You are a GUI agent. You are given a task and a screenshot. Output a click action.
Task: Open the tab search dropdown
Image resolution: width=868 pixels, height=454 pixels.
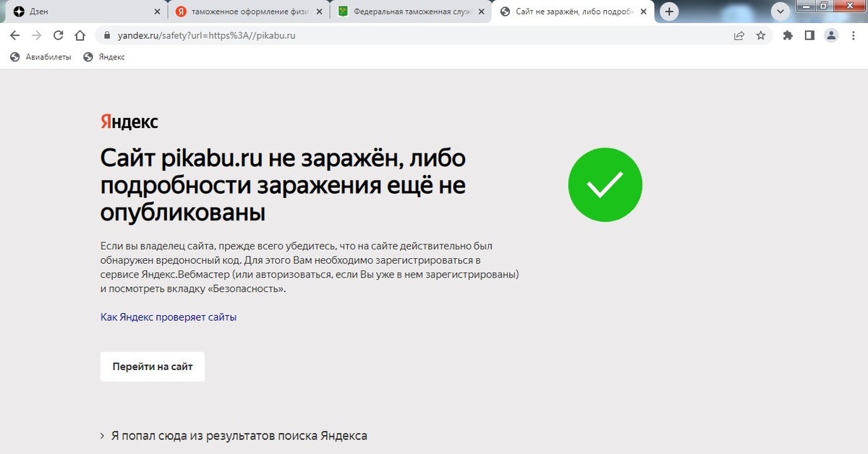(780, 12)
